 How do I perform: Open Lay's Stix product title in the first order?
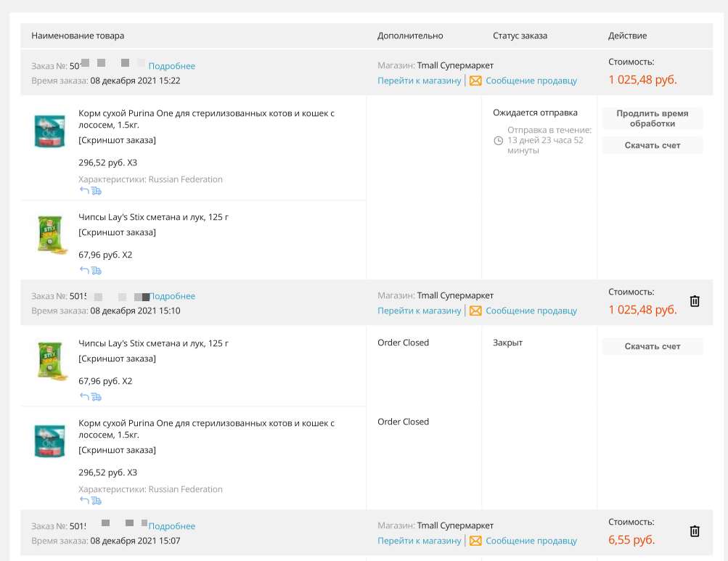tap(153, 217)
